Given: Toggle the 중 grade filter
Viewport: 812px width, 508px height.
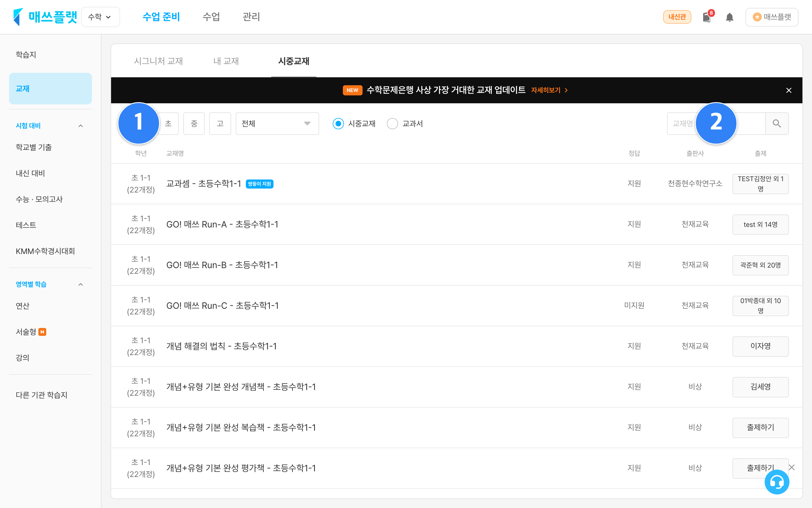Looking at the screenshot, I should pyautogui.click(x=194, y=124).
